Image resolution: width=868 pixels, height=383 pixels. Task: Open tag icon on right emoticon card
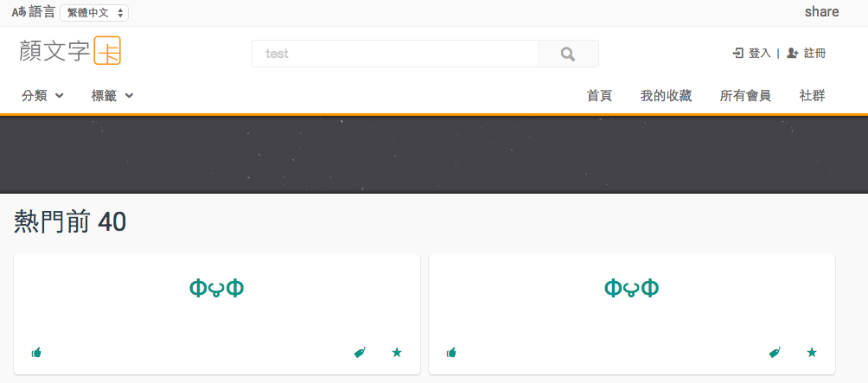point(775,353)
